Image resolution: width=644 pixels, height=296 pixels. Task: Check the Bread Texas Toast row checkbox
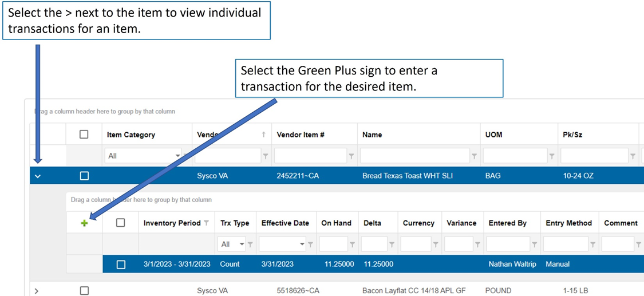click(x=84, y=176)
